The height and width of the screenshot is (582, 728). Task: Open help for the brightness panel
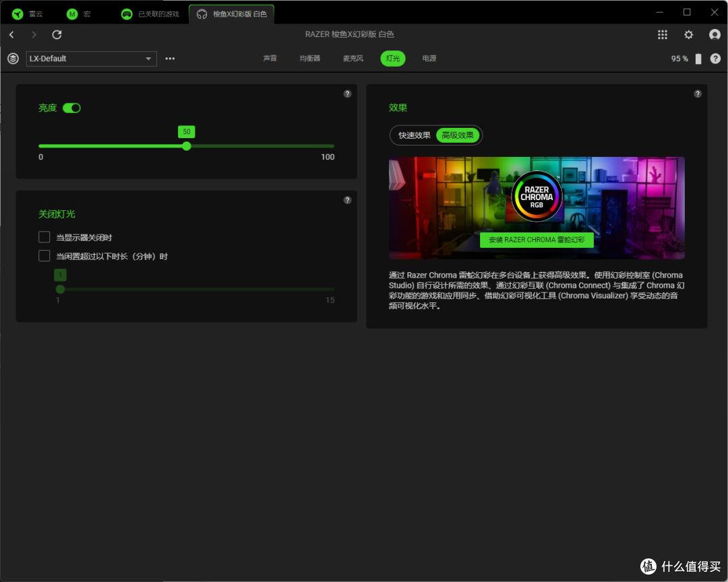pyautogui.click(x=347, y=94)
